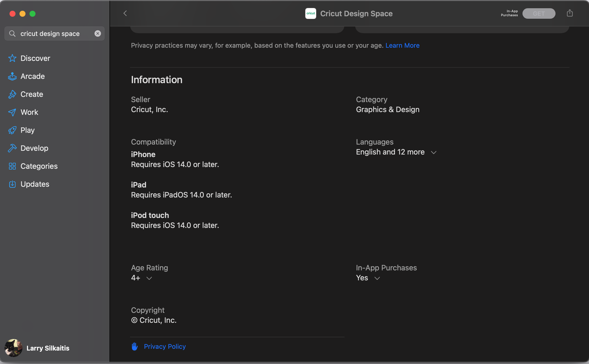The height and width of the screenshot is (364, 589).
Task: Click the Play rocket icon
Action: (x=12, y=130)
